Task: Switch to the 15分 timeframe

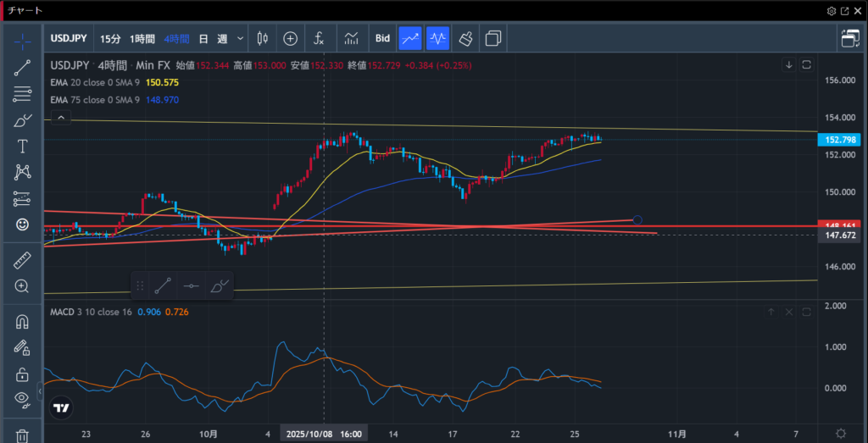Action: point(110,38)
